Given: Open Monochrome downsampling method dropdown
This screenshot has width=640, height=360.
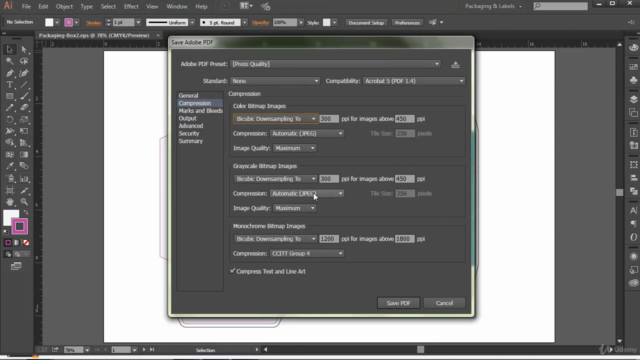Looking at the screenshot, I should click(x=276, y=239).
